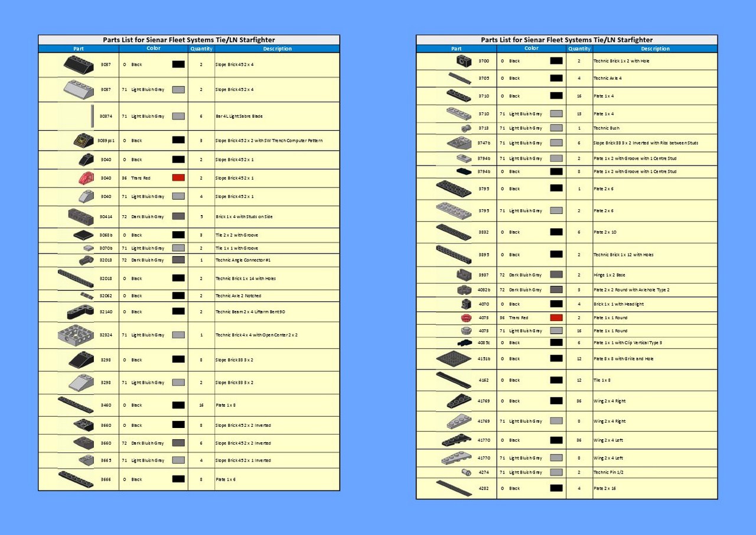Select the 3895 Technic Brick 1x12 image
Viewport: 756px width, 535px height.
pos(454,254)
